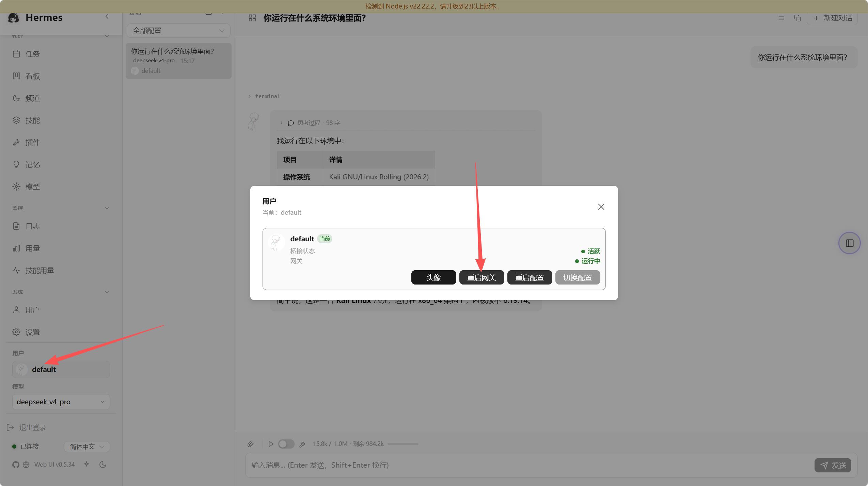Open the 记忆 memory page
This screenshot has height=486, width=868.
click(x=61, y=164)
